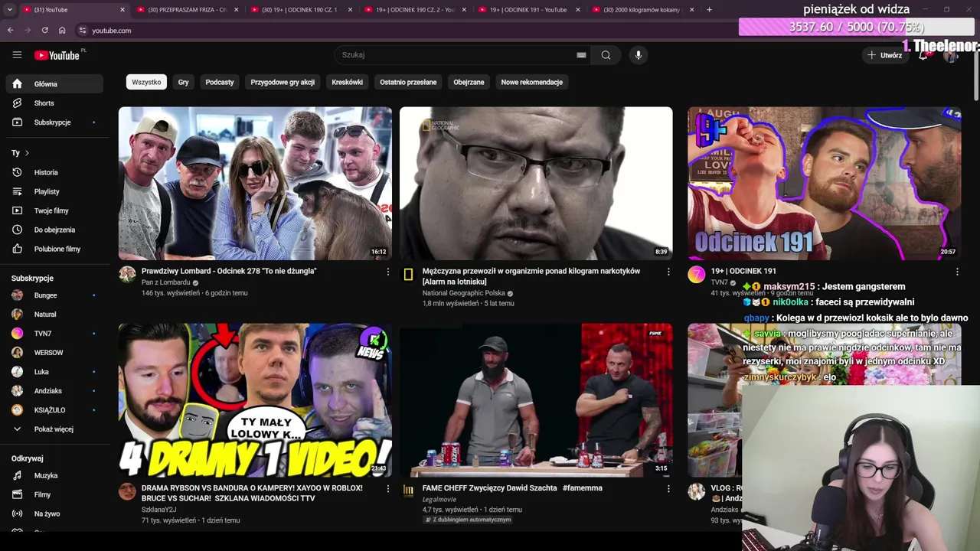Open DRAMA RYBSON VS BANDURA title
The height and width of the screenshot is (551, 980).
(x=252, y=493)
